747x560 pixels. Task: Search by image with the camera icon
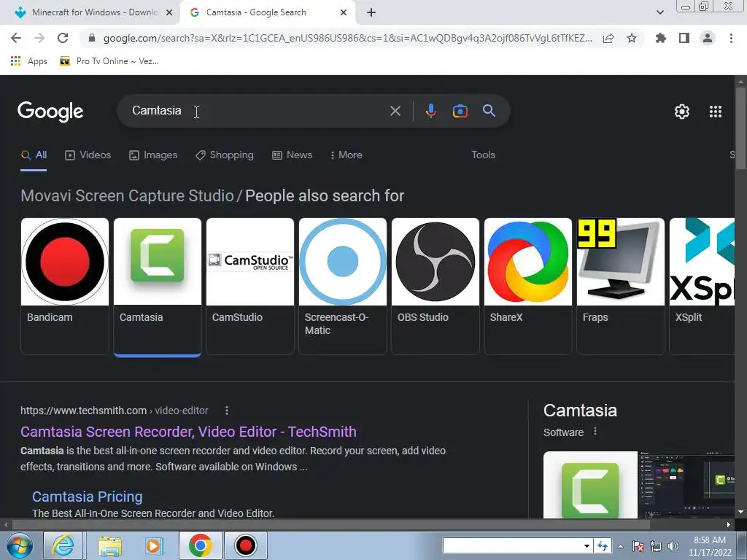(x=460, y=111)
